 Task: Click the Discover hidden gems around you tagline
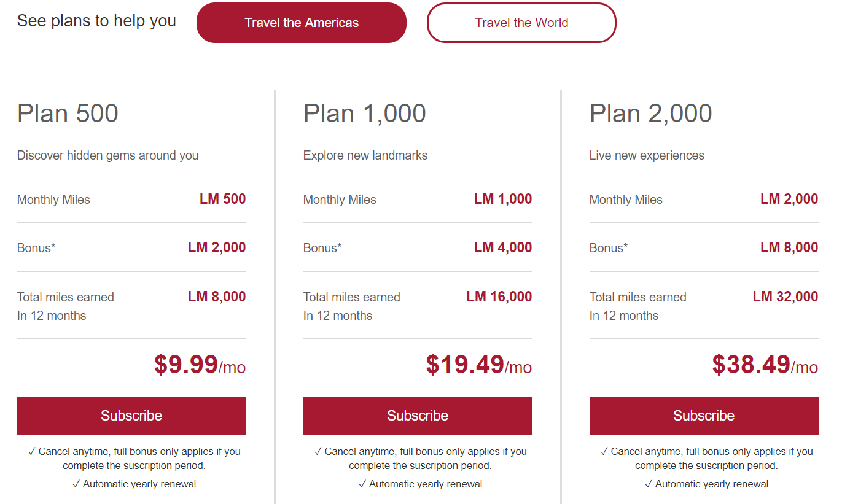pyautogui.click(x=107, y=155)
